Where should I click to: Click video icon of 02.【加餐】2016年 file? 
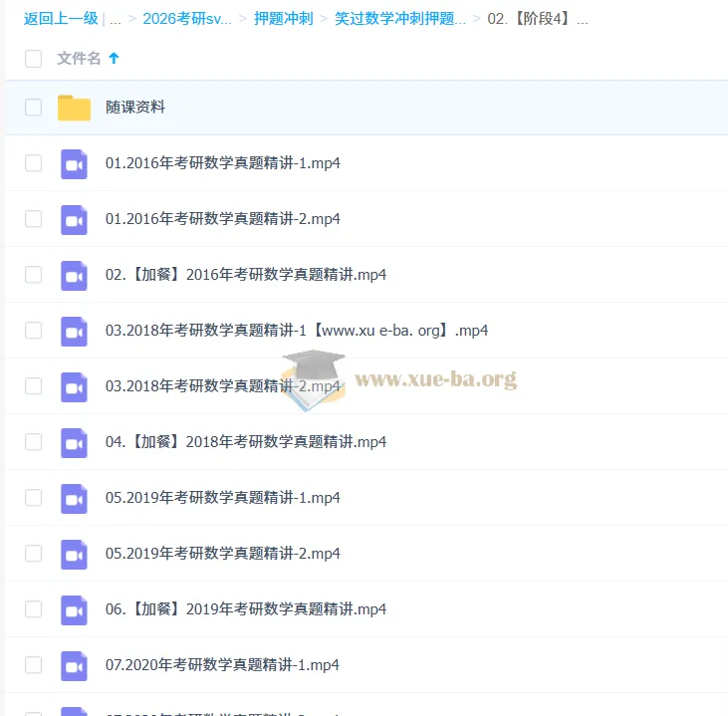74,275
